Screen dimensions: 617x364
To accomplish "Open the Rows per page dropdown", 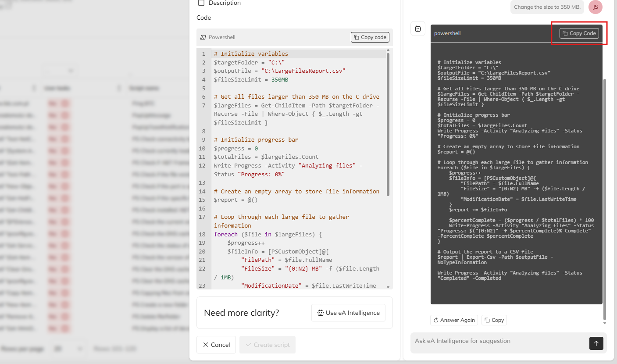I will pos(68,349).
